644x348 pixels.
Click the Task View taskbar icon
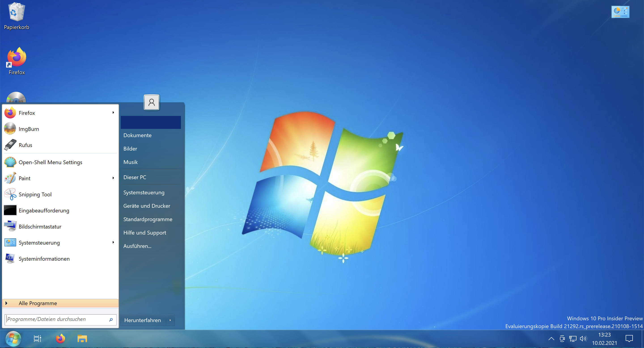coord(37,339)
